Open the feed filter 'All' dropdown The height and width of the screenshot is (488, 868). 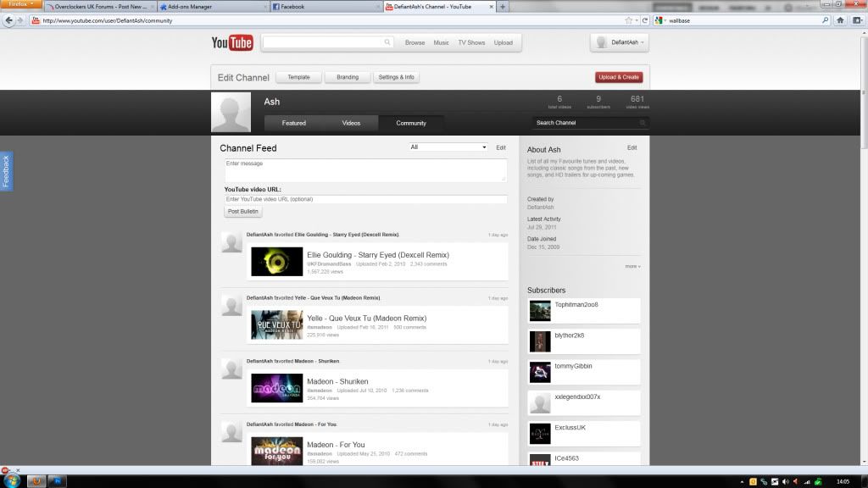[448, 147]
